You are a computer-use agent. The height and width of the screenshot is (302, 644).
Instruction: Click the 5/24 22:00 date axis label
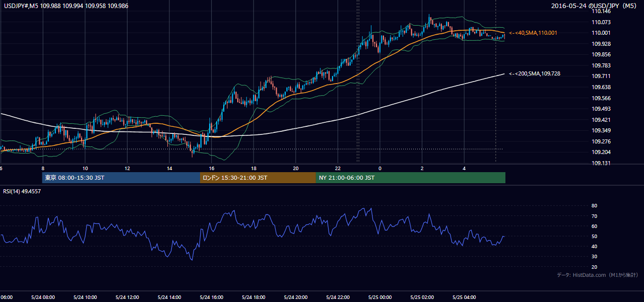click(338, 297)
